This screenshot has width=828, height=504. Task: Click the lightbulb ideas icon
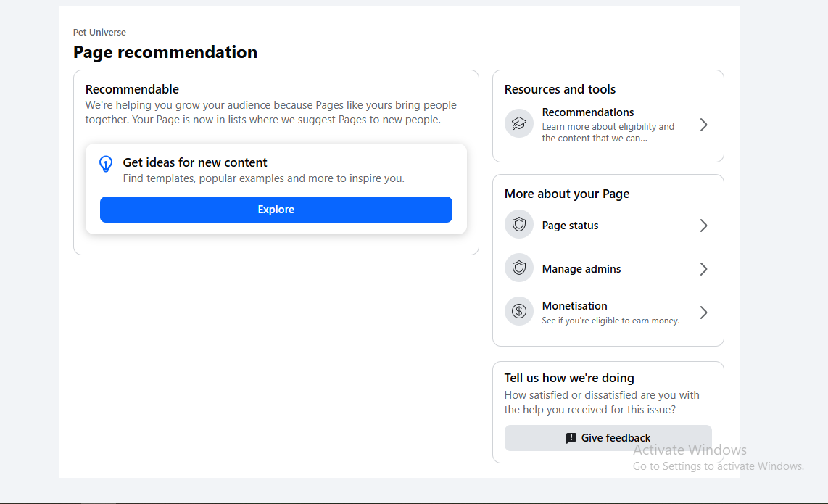pos(106,164)
